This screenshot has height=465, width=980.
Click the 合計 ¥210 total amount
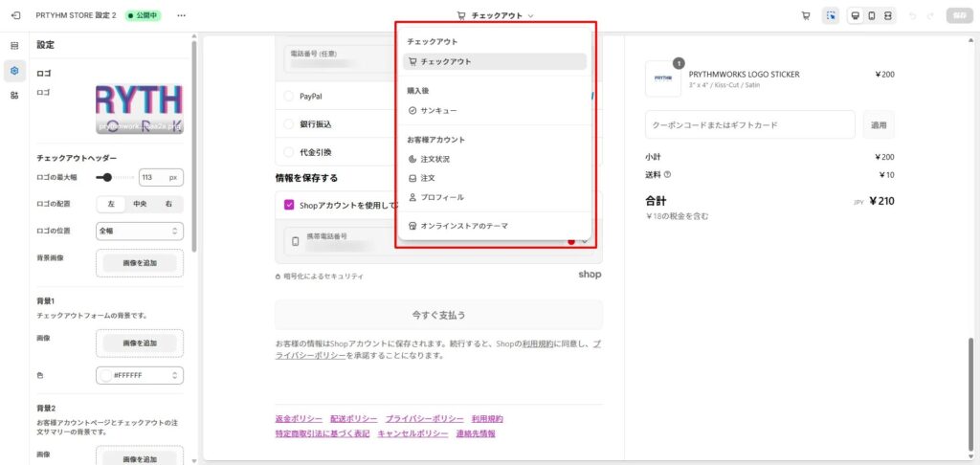(x=881, y=201)
